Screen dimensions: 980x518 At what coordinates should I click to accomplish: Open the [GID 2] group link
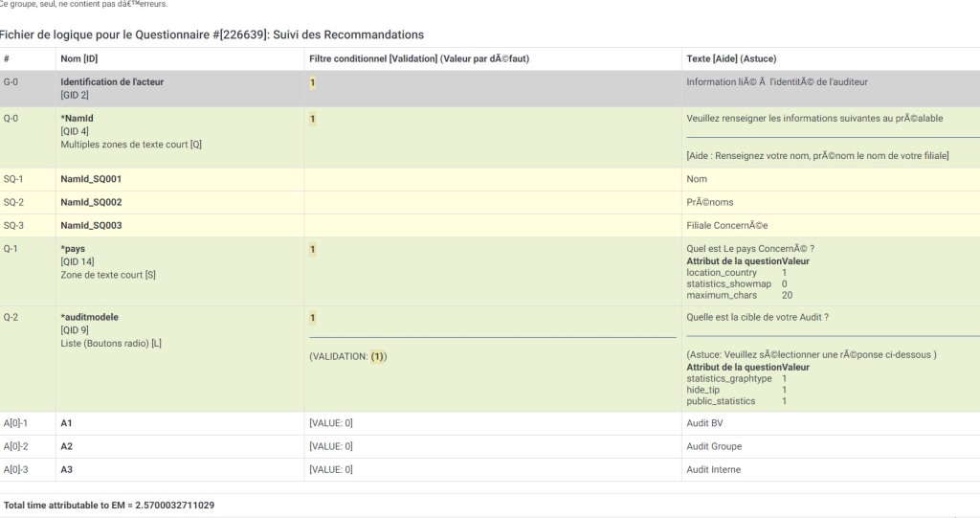[75, 95]
